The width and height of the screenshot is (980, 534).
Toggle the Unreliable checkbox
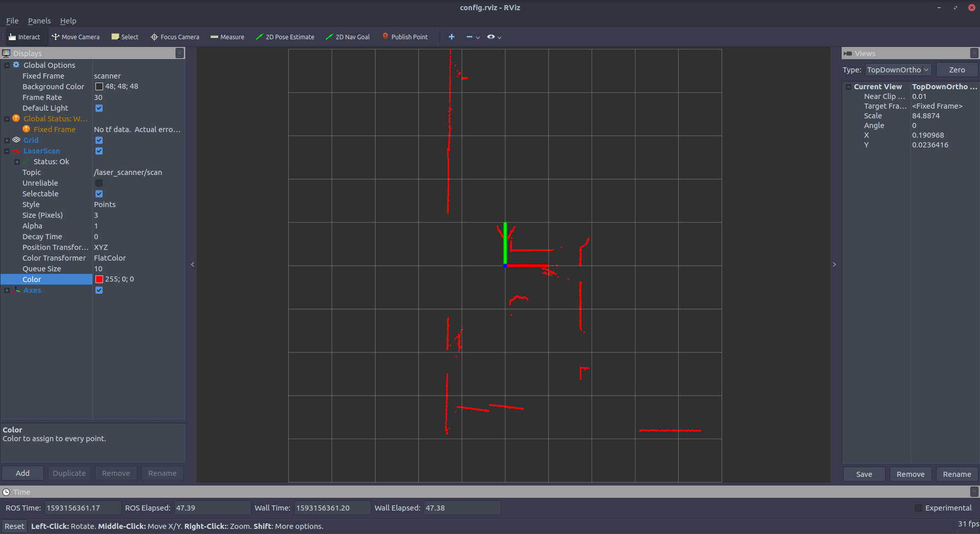pos(99,183)
